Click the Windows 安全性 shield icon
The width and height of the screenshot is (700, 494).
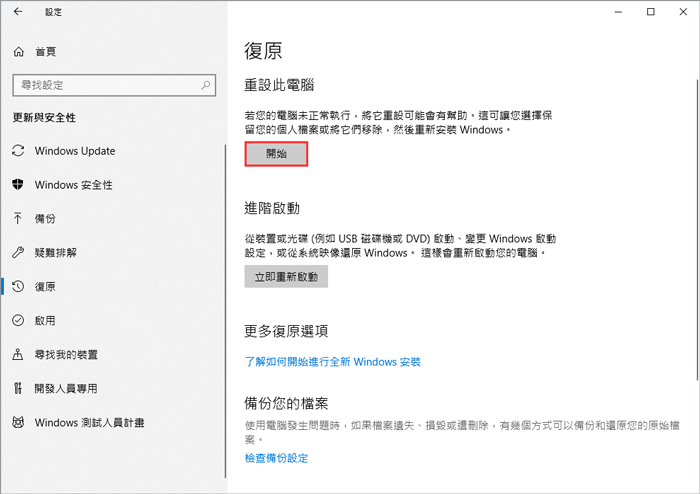[x=18, y=185]
